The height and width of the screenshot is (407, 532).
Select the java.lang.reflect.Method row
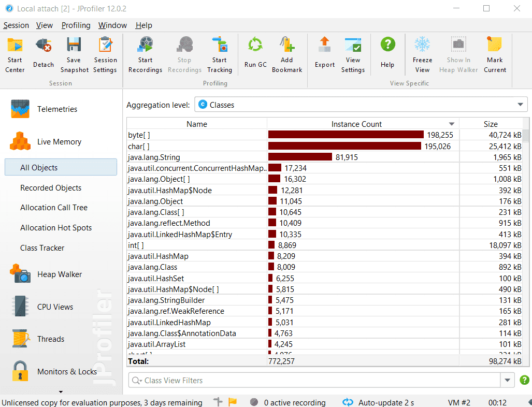click(x=325, y=223)
